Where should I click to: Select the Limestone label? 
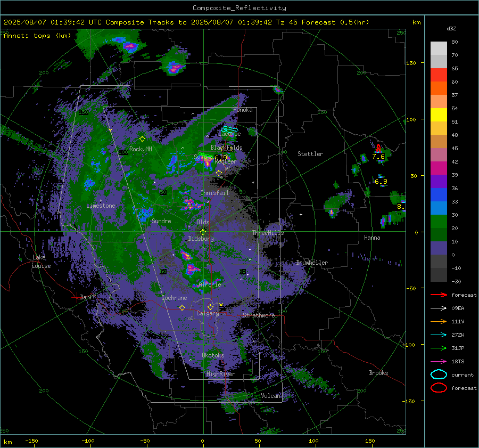pos(101,206)
